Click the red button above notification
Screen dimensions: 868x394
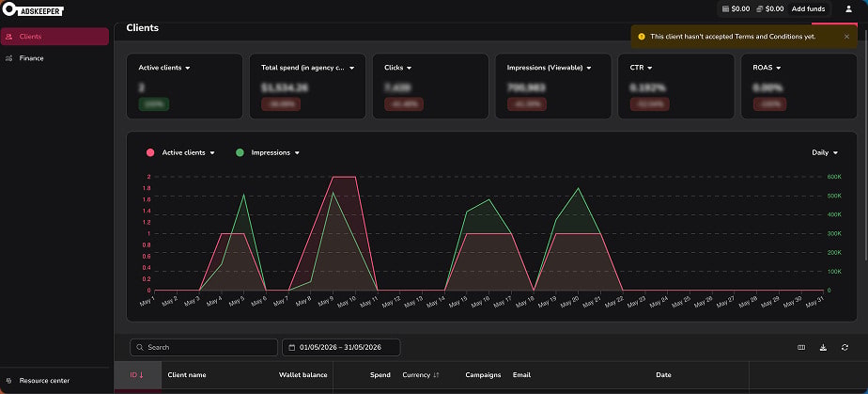pyautogui.click(x=834, y=24)
